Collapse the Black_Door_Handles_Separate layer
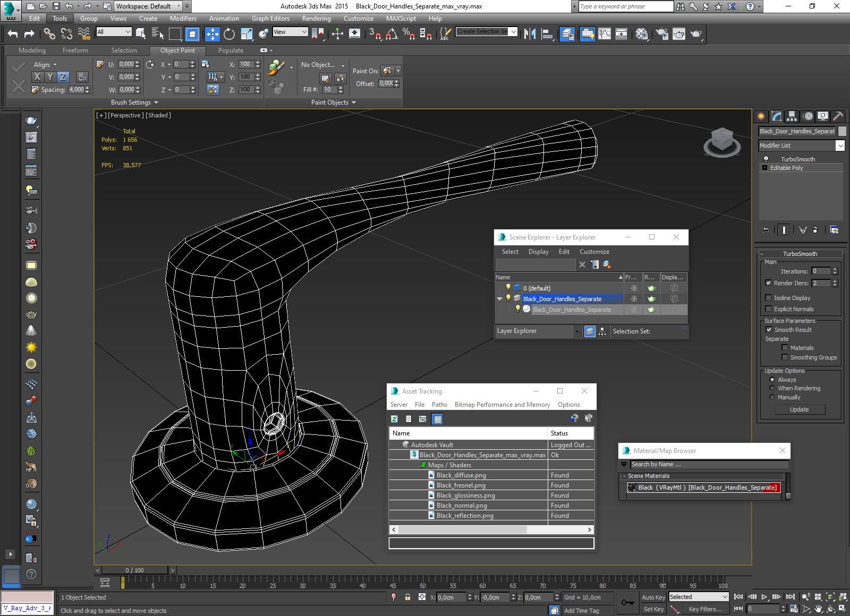Image resolution: width=850 pixels, height=616 pixels. click(499, 299)
